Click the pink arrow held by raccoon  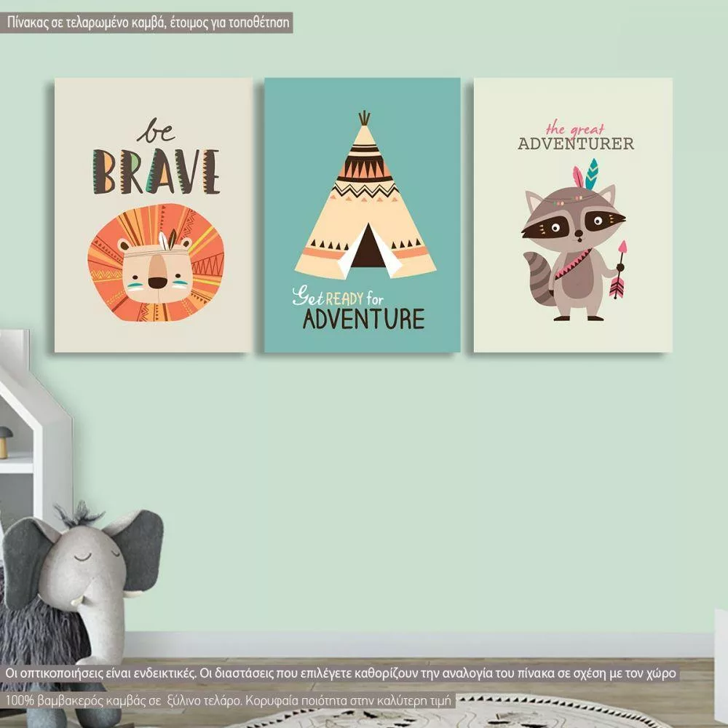pyautogui.click(x=620, y=270)
